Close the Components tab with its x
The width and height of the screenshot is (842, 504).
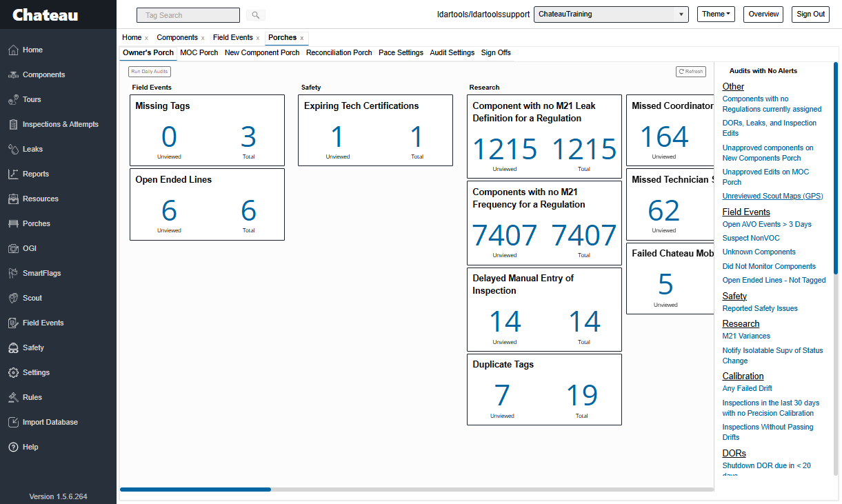[203, 38]
